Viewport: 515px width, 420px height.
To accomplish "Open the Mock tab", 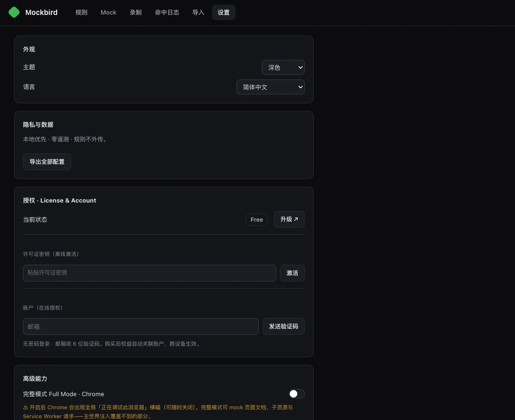I will (109, 13).
